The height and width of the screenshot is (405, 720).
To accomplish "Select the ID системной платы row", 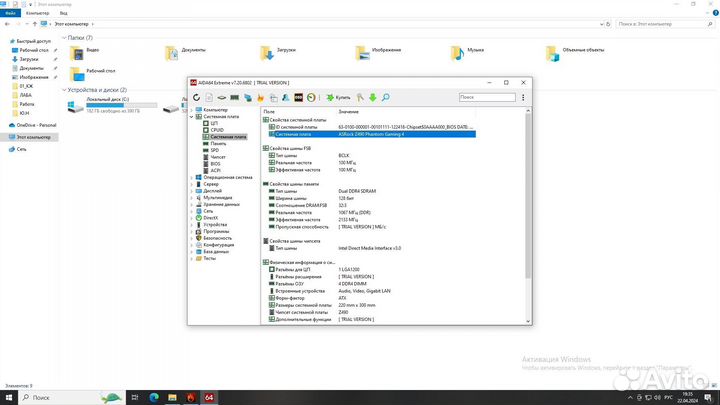I will (x=372, y=127).
